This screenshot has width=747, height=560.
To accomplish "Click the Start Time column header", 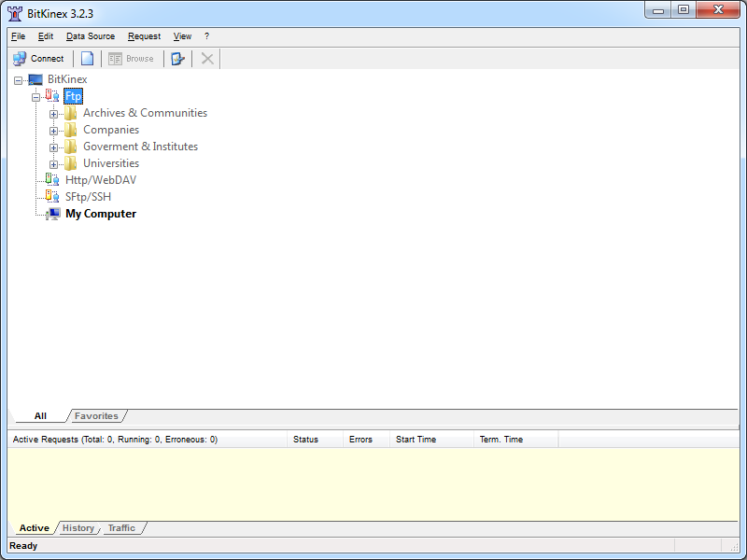I will pos(416,440).
